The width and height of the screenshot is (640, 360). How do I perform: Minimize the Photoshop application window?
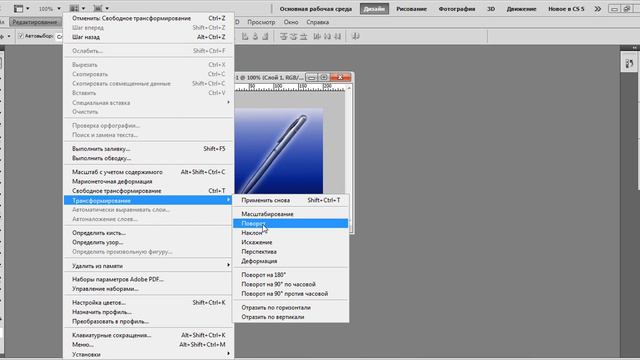[613, 9]
